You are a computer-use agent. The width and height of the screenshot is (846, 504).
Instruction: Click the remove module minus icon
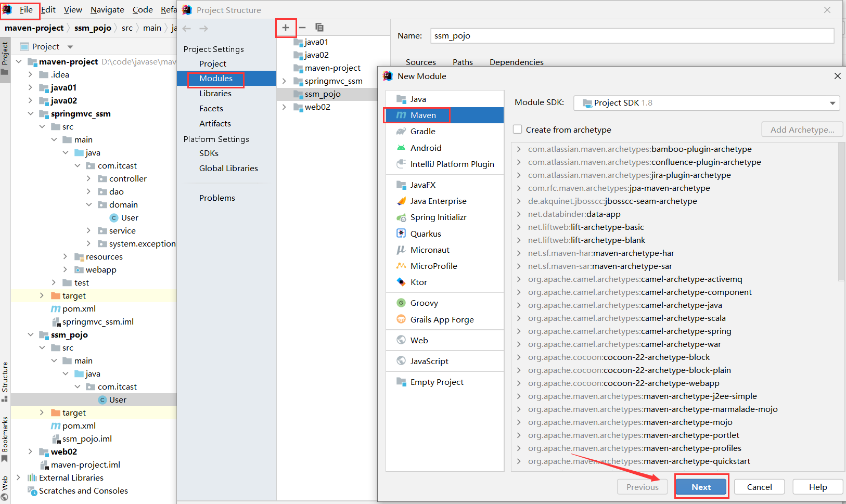point(302,28)
